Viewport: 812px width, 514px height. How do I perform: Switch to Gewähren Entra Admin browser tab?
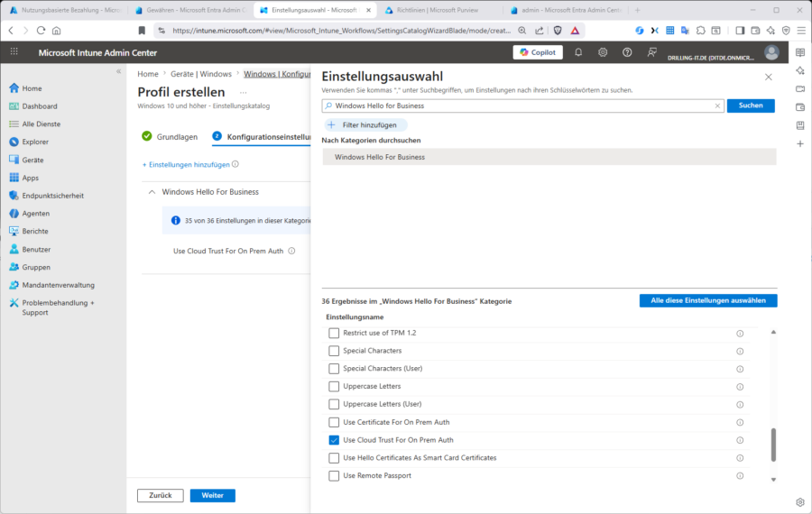pos(190,10)
